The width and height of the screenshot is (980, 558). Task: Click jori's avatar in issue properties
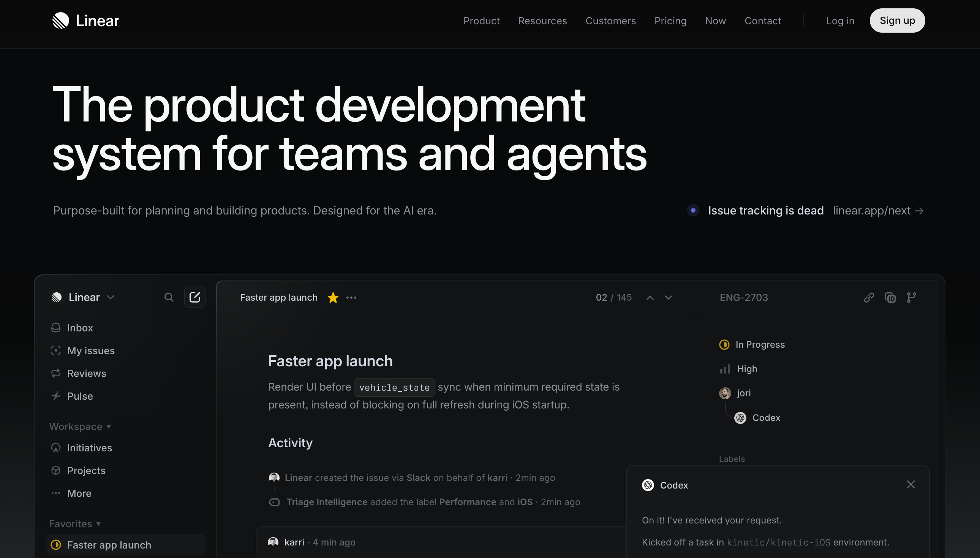[725, 393]
